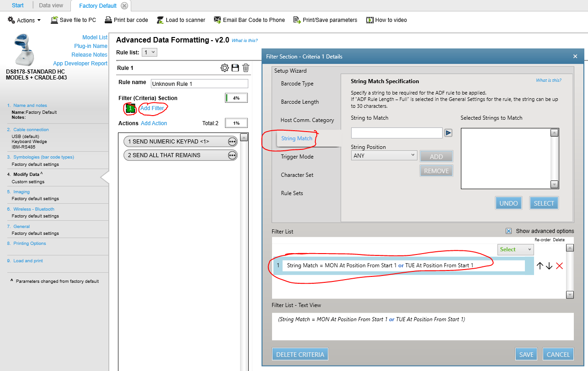Click the DELETE CRITERIA button
The height and width of the screenshot is (371, 588).
(300, 354)
